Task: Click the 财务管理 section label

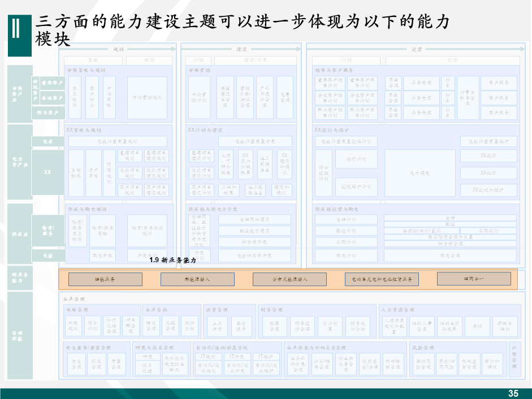Action: [x=272, y=310]
